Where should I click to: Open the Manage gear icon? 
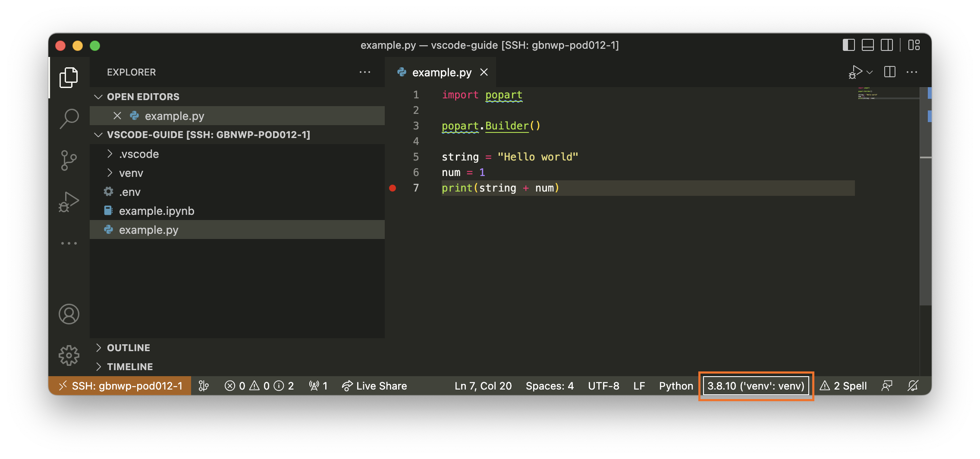pos(69,355)
